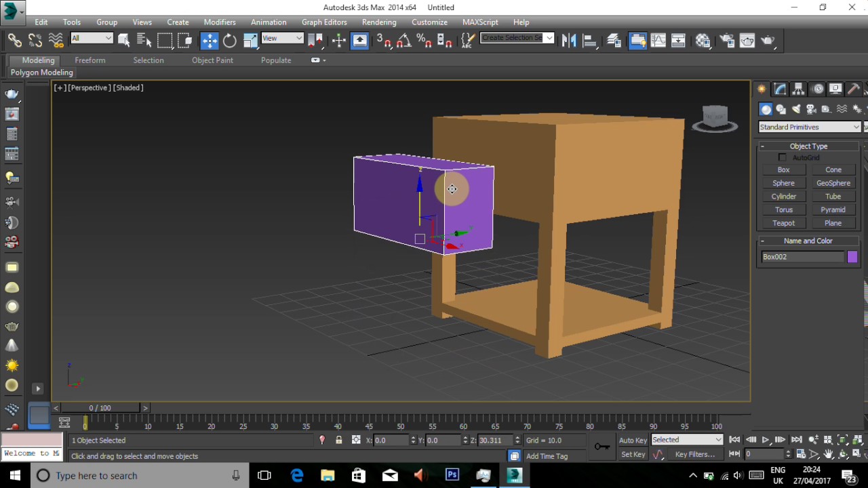
Task: Click the purple object color swatch
Action: [x=852, y=257]
